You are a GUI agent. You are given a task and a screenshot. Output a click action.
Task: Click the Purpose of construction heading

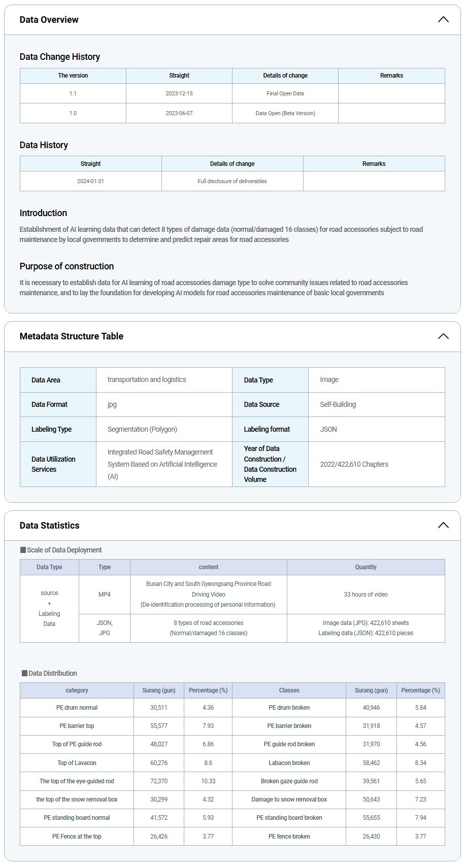(x=67, y=266)
